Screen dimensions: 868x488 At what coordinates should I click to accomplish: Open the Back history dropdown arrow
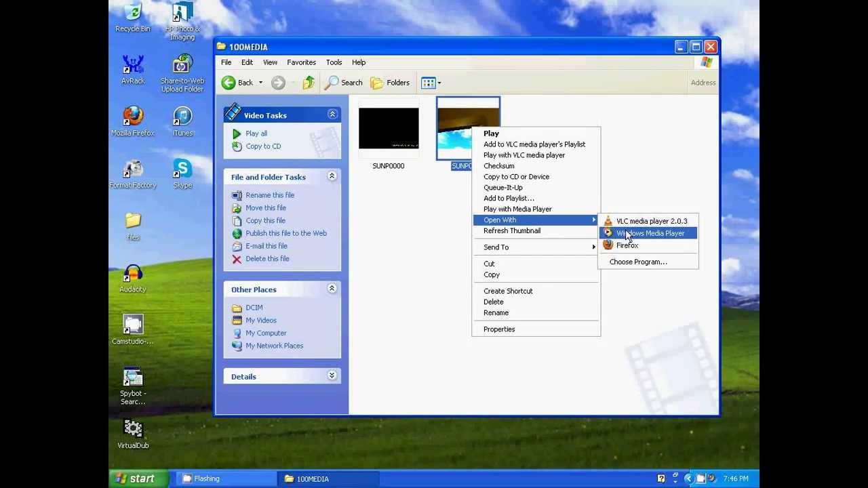(260, 83)
